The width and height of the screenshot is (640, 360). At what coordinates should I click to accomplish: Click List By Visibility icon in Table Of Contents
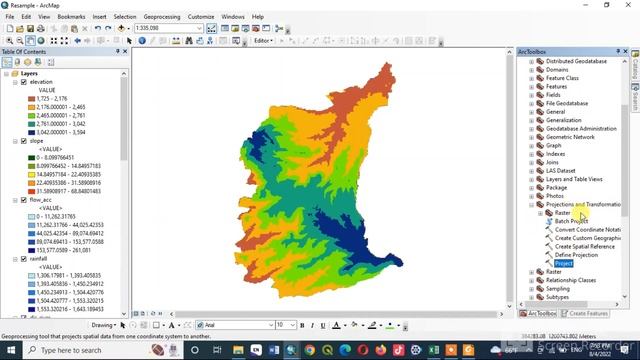[27, 62]
